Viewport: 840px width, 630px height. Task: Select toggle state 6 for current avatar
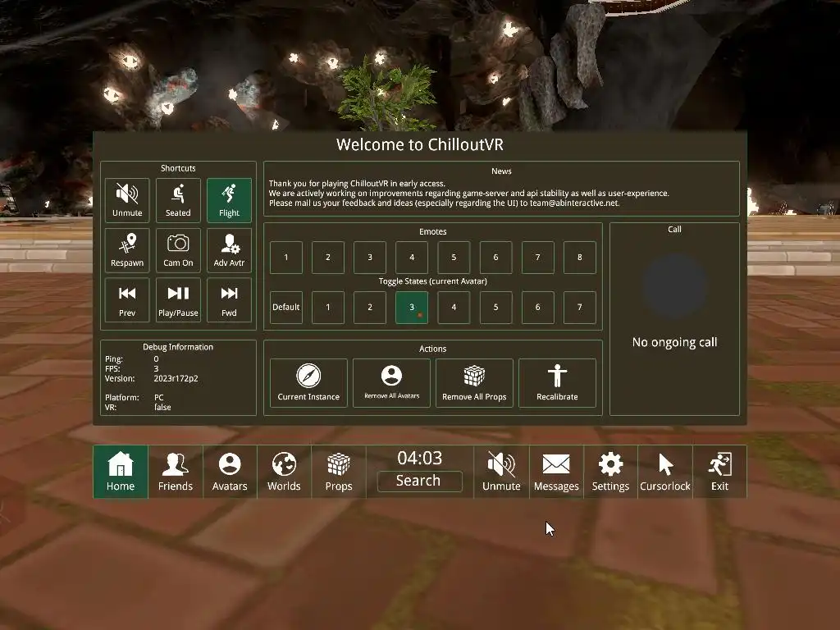[x=537, y=308]
